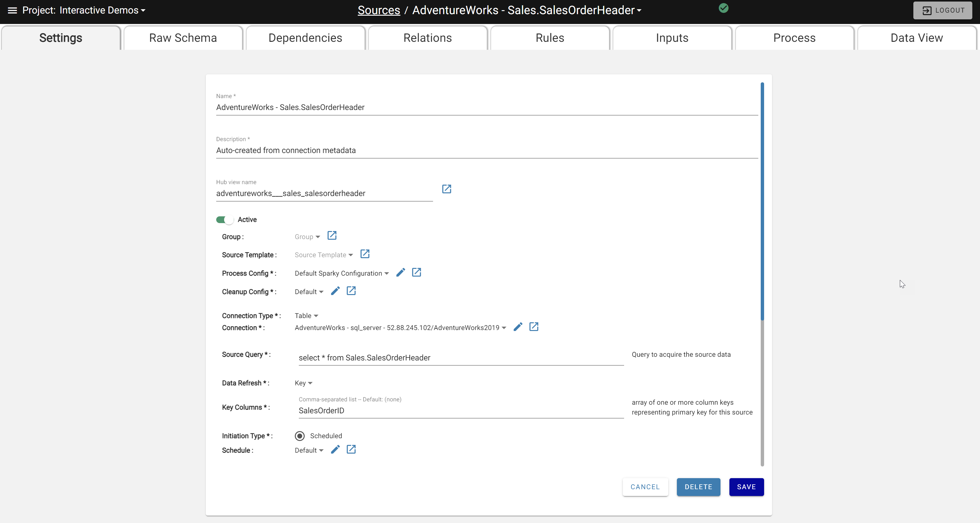This screenshot has height=523, width=980.
Task: Open Group in new window icon
Action: coord(332,236)
